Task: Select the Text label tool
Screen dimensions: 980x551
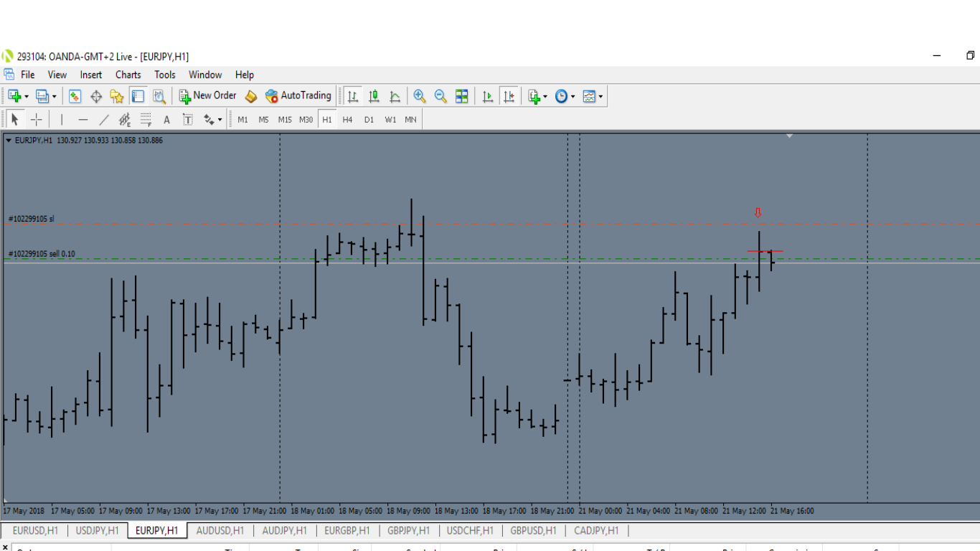Action: [166, 120]
